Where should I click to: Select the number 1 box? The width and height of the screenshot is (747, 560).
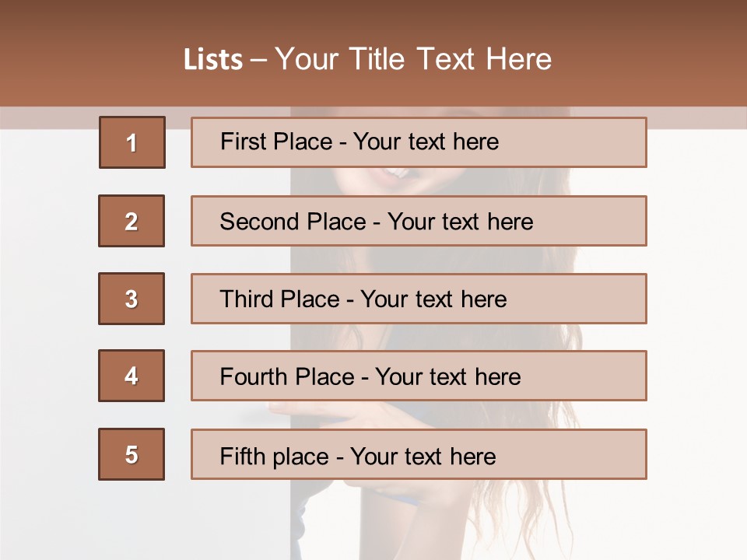coord(132,142)
